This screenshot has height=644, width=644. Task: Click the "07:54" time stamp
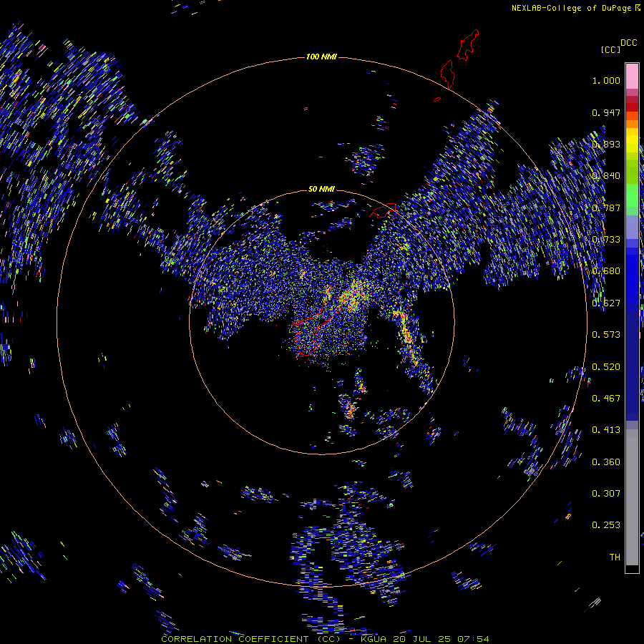pos(473,639)
